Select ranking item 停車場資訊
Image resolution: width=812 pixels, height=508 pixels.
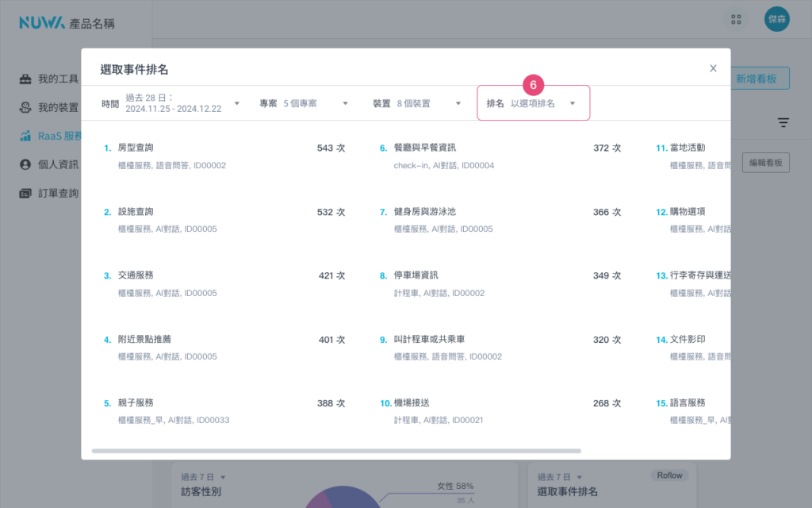point(416,275)
